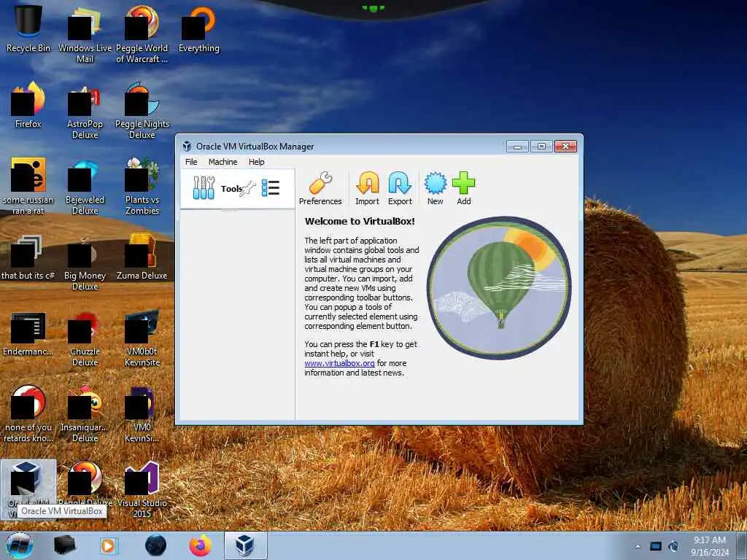Select Peggle World of Warcraft desktop icon
Viewport: 747px width, 560px height.
point(142,34)
